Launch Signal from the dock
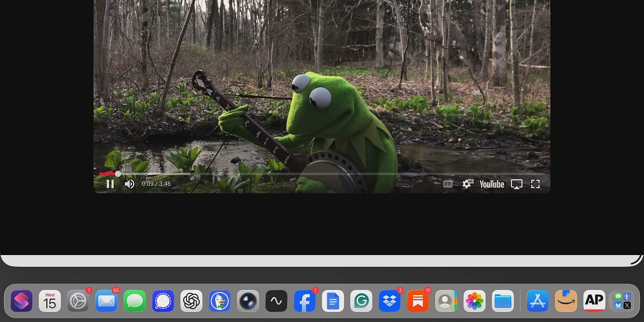Screen dimensions: 644x322 tap(163, 301)
